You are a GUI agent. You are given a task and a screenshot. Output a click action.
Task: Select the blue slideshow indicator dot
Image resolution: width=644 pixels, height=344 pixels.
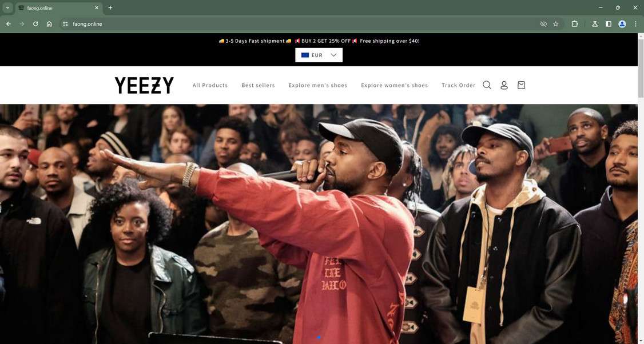319,338
